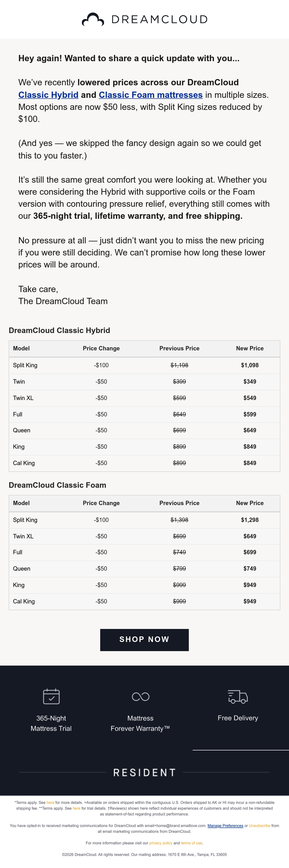Screen dimensions: 289x868
Task: Click the Free Delivery truck icon
Action: (x=238, y=696)
